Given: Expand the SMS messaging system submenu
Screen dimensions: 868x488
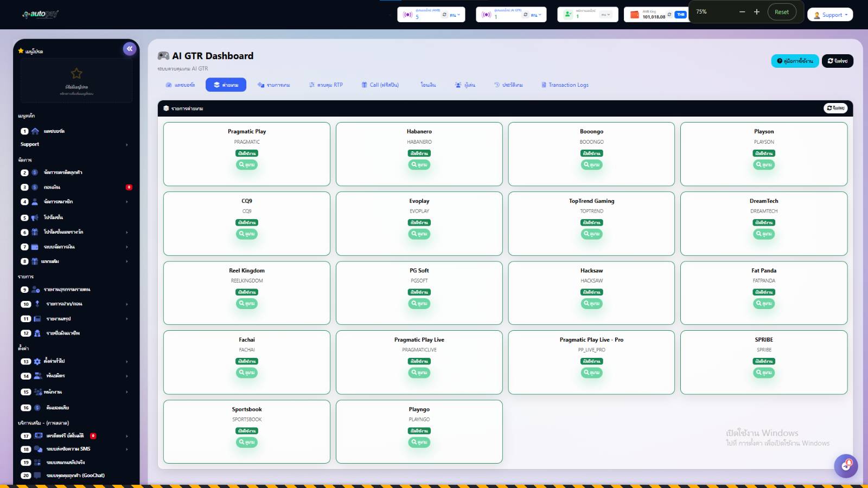Looking at the screenshot, I should pyautogui.click(x=127, y=450).
